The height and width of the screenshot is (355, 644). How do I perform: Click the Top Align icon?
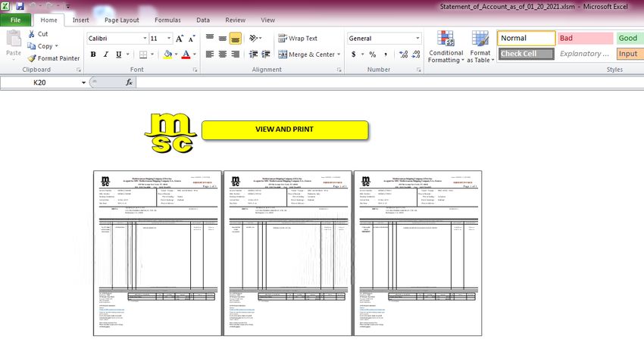pyautogui.click(x=210, y=38)
